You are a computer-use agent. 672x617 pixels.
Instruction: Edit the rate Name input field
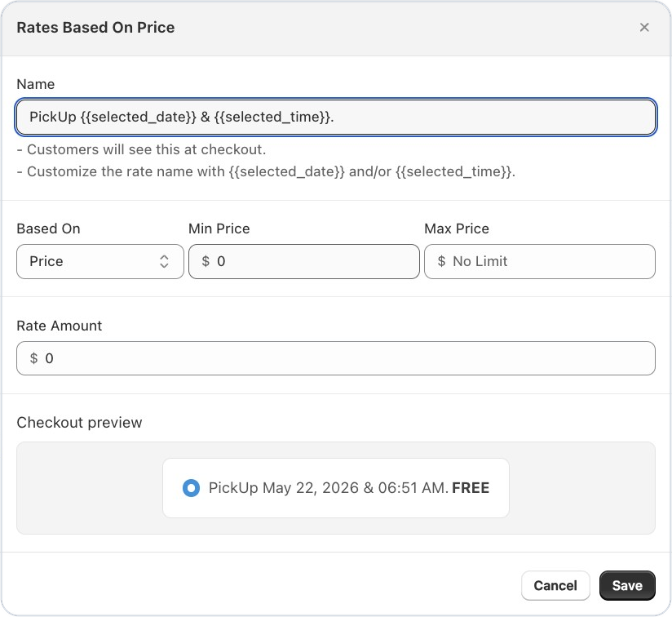coord(335,117)
